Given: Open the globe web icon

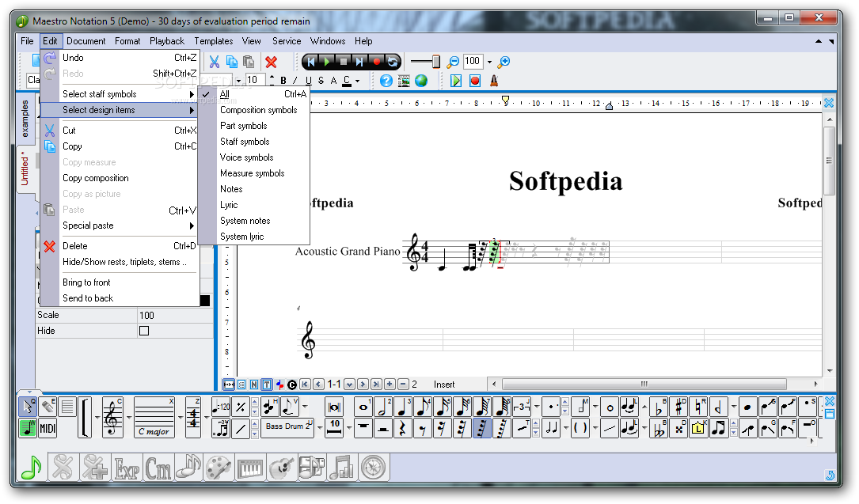Looking at the screenshot, I should tap(420, 81).
